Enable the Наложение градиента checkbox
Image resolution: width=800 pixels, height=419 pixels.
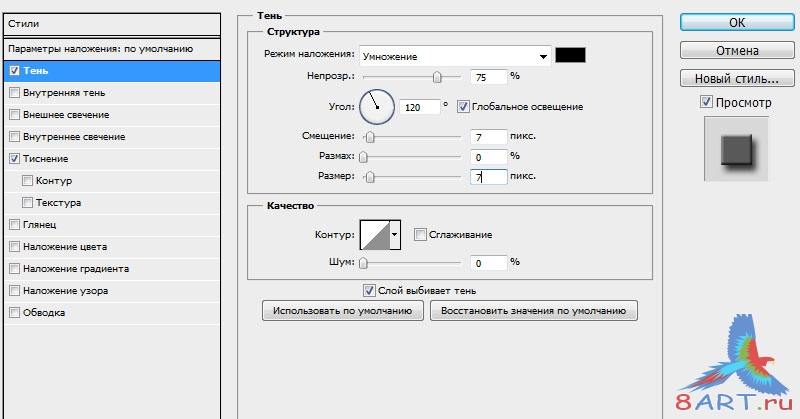(14, 268)
